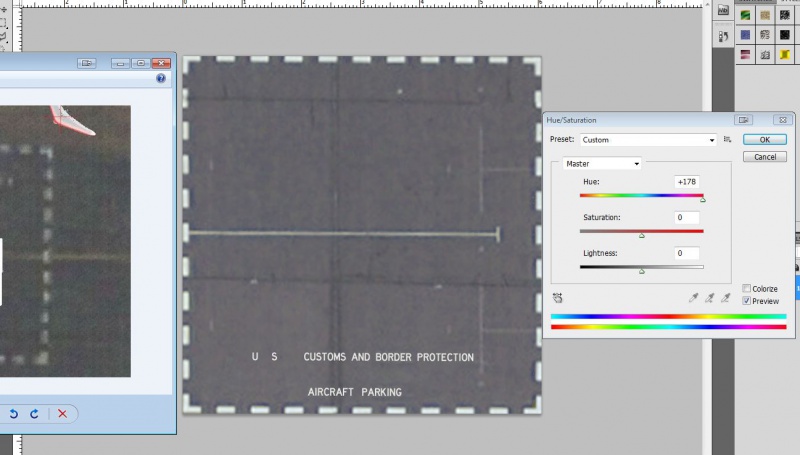The width and height of the screenshot is (800, 455).
Task: Click the red delete X in left window
Action: (62, 414)
